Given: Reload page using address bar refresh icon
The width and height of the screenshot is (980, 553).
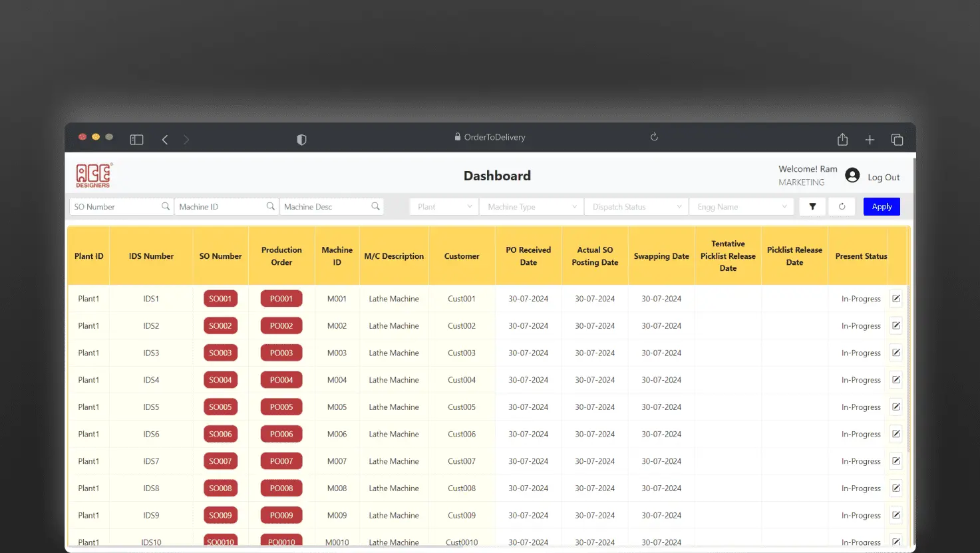Looking at the screenshot, I should tap(654, 137).
